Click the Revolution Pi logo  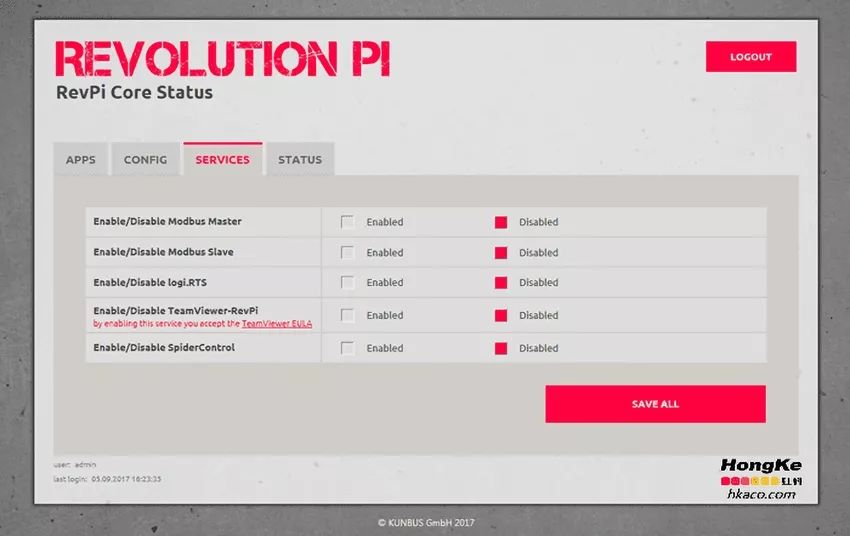pos(222,59)
